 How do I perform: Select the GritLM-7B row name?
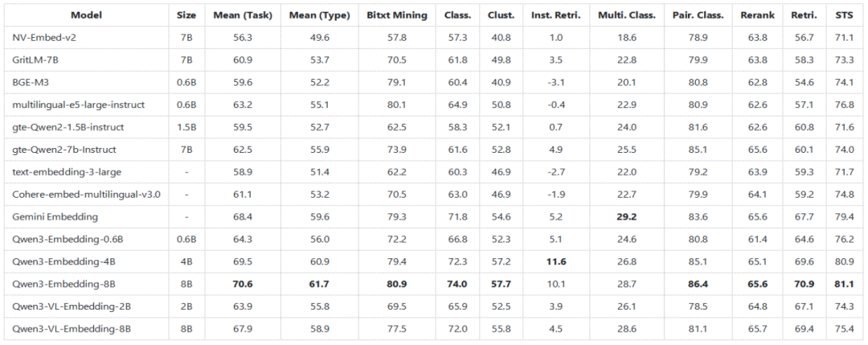[37, 60]
